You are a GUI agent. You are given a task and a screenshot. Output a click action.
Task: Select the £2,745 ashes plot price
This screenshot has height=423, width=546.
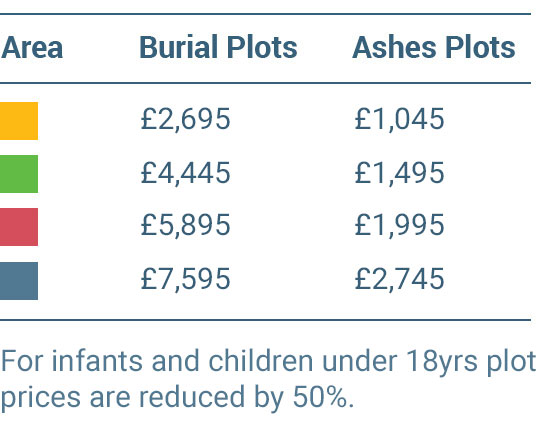click(x=399, y=279)
